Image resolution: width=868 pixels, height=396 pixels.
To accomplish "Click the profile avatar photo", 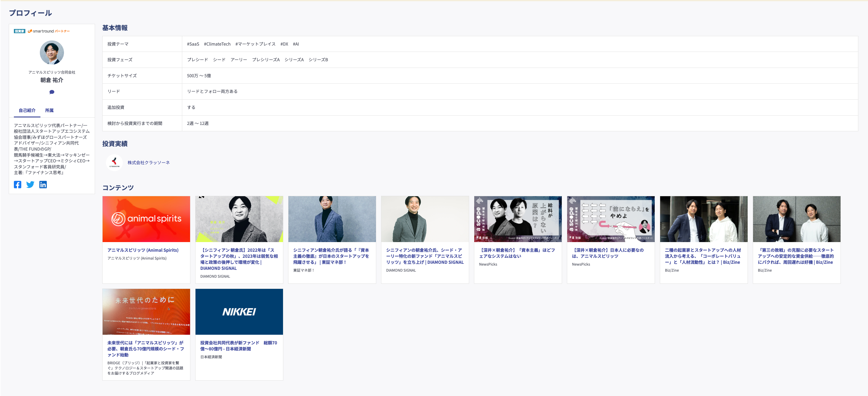I will 52,53.
